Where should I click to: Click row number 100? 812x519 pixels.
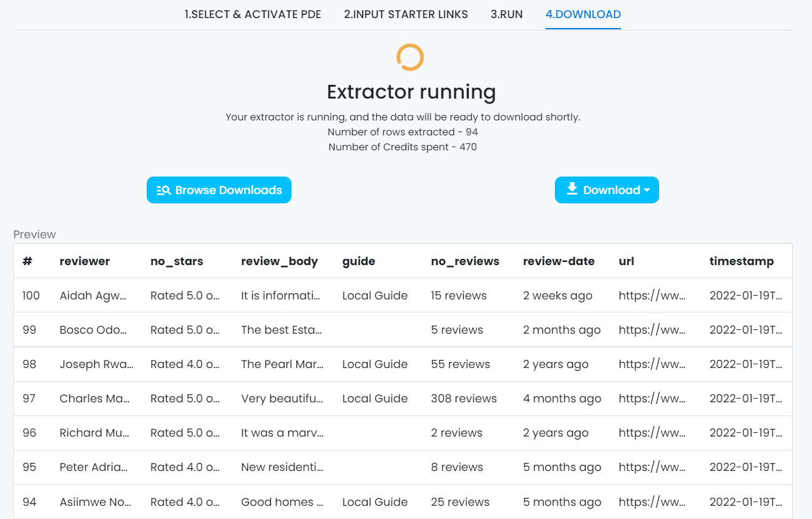(x=31, y=296)
